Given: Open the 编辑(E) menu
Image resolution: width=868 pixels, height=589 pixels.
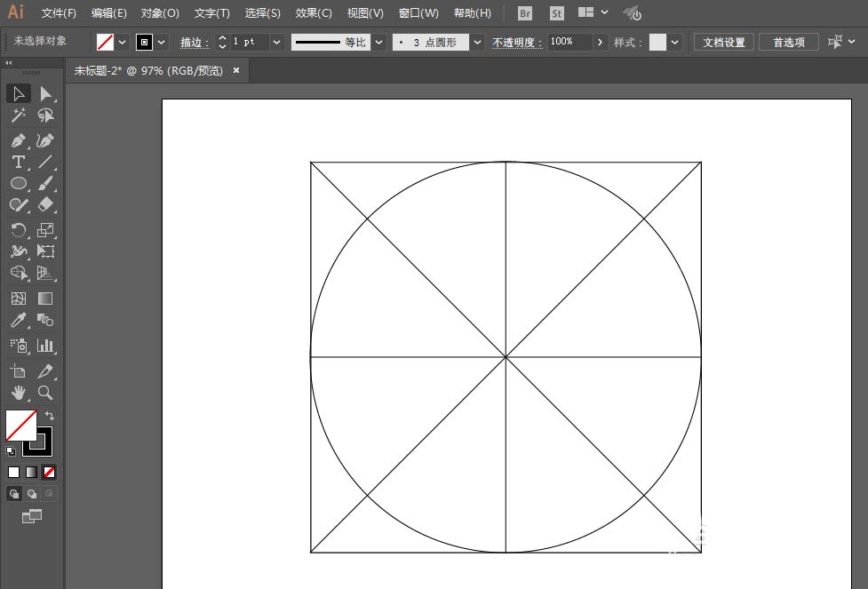Looking at the screenshot, I should [x=109, y=12].
